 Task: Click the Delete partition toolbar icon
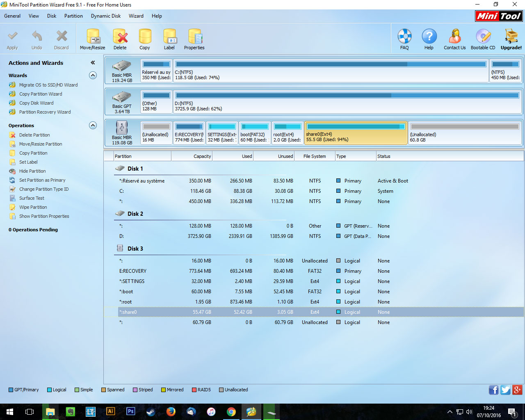(x=120, y=37)
